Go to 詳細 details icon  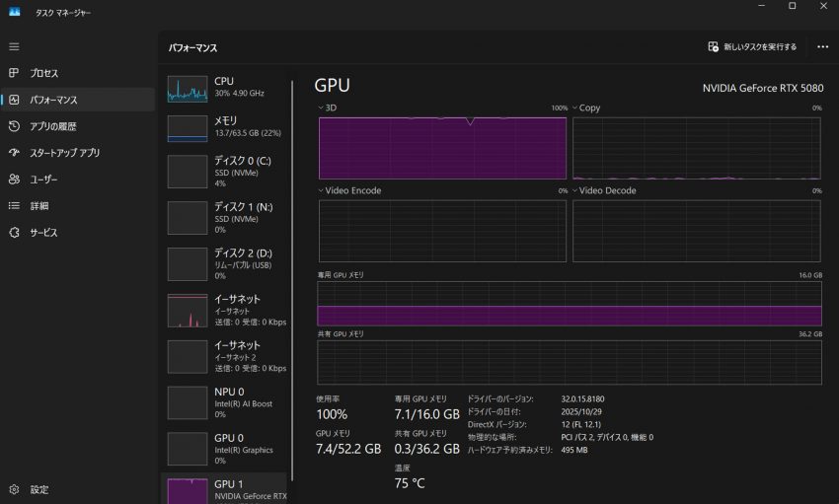(14, 206)
